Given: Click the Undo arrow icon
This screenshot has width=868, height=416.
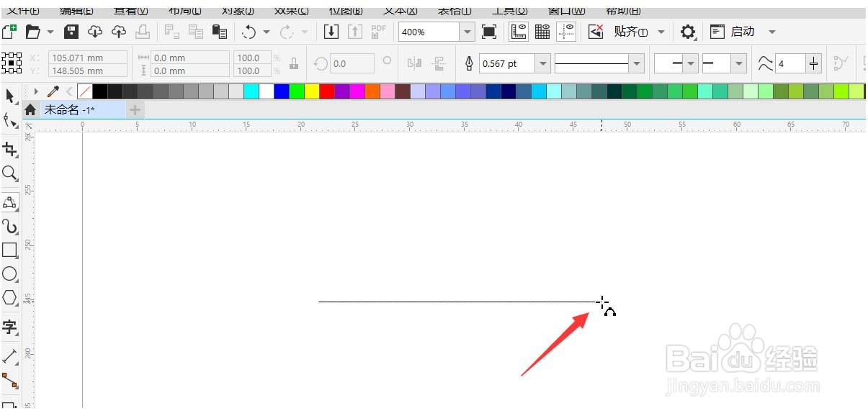Looking at the screenshot, I should (x=249, y=32).
